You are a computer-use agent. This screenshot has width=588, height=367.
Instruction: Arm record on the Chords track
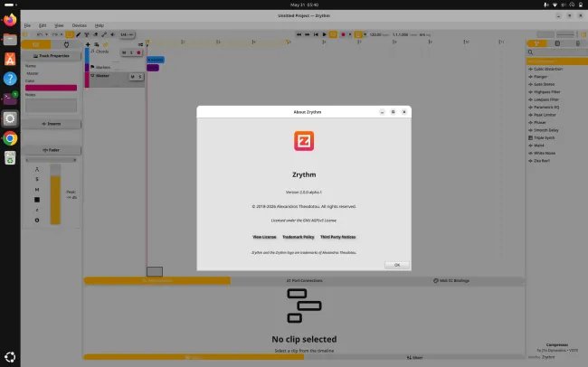(x=138, y=52)
